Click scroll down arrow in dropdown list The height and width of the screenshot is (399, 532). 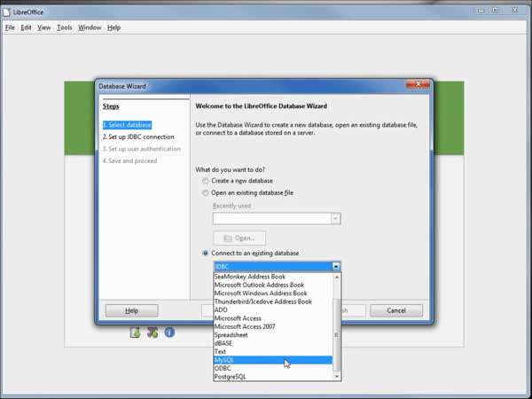[x=337, y=376]
